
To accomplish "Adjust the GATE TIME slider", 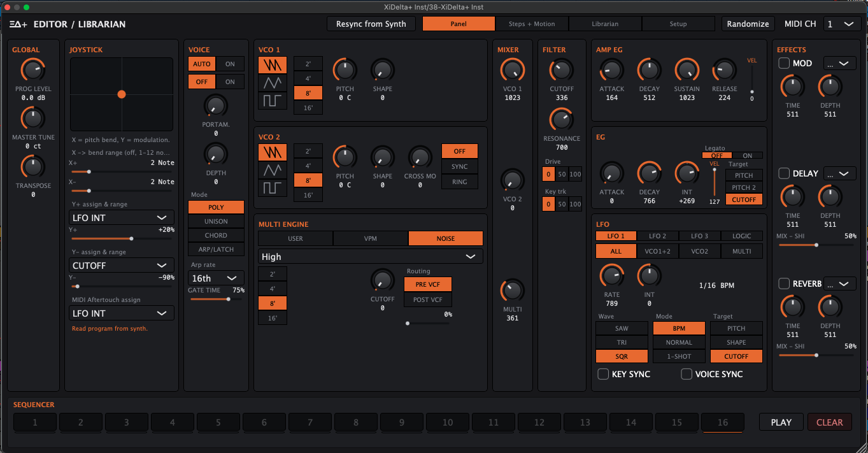I will (216, 299).
